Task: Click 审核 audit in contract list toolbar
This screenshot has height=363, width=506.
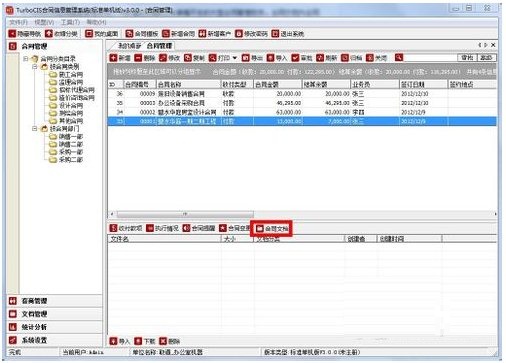Action: point(302,58)
